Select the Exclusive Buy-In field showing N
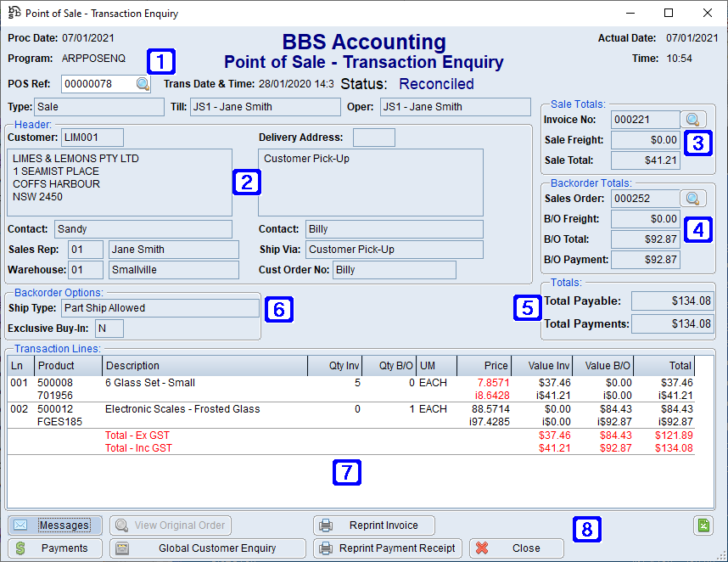The height and width of the screenshot is (562, 728). 107,328
